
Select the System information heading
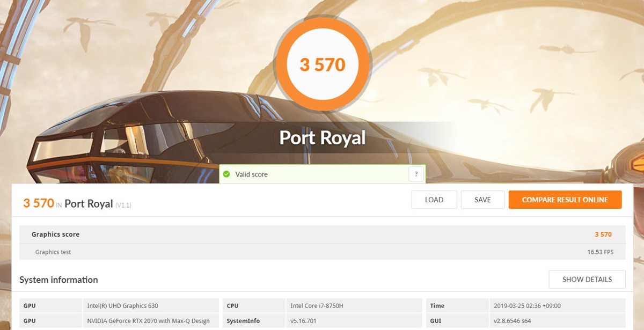(58, 280)
